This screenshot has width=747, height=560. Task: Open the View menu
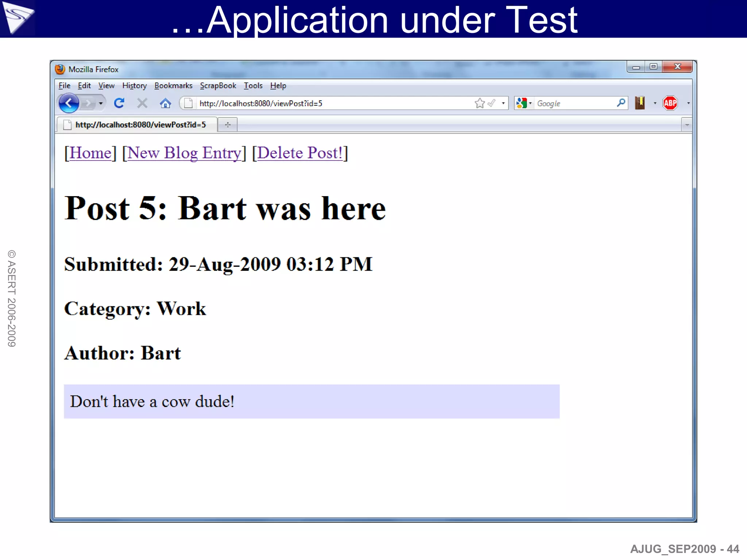click(107, 86)
